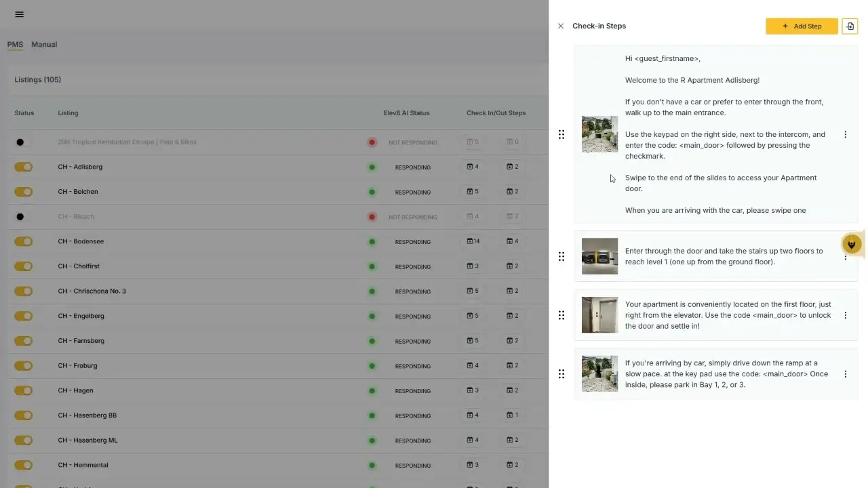The height and width of the screenshot is (488, 868).
Task: Click the import document icon beside Add Step
Action: click(850, 26)
